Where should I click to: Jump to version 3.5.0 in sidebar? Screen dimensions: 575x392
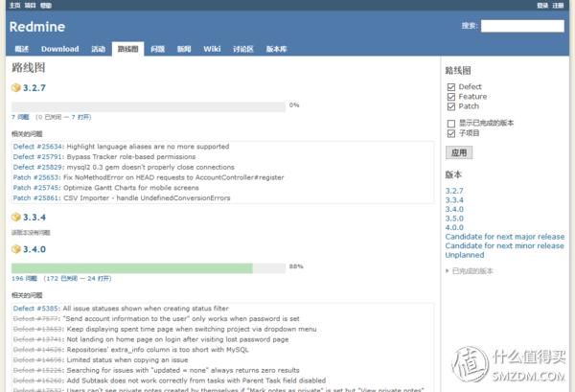[454, 219]
